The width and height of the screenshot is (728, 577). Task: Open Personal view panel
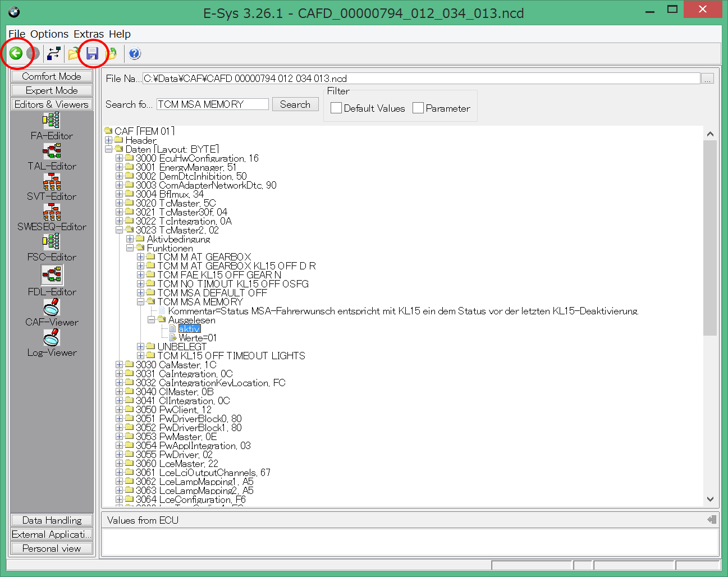click(52, 548)
